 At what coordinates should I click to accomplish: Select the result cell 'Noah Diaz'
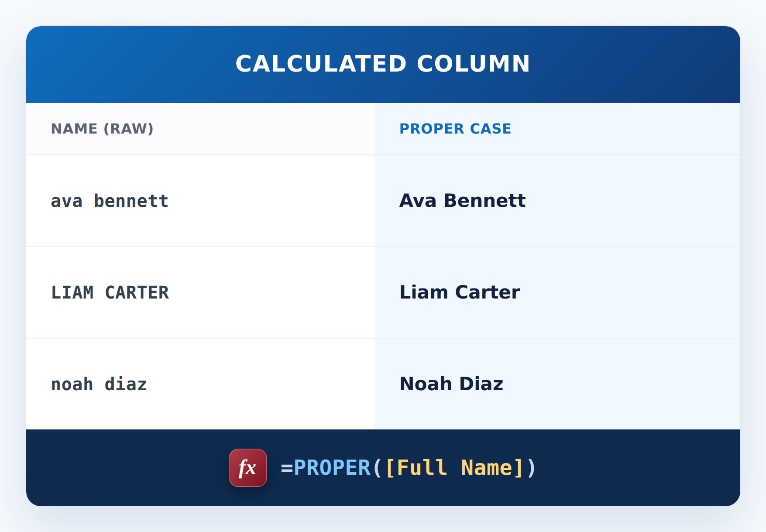pos(557,384)
